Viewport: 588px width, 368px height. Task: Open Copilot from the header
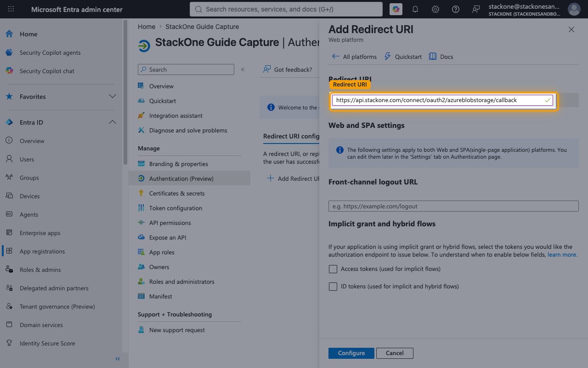395,9
